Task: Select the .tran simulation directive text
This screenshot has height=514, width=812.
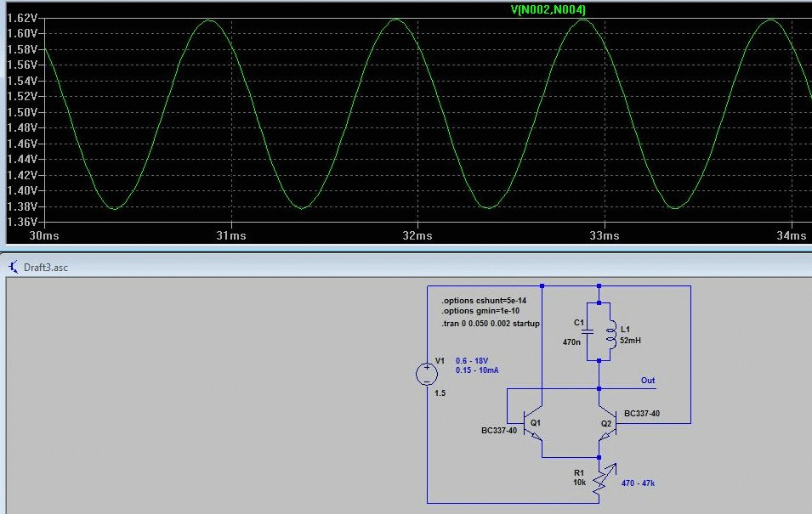Action: point(491,324)
